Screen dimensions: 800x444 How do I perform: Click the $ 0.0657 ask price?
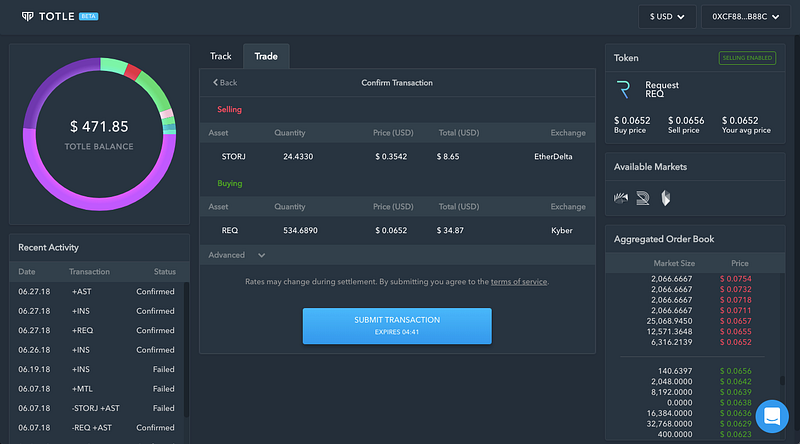coord(735,321)
